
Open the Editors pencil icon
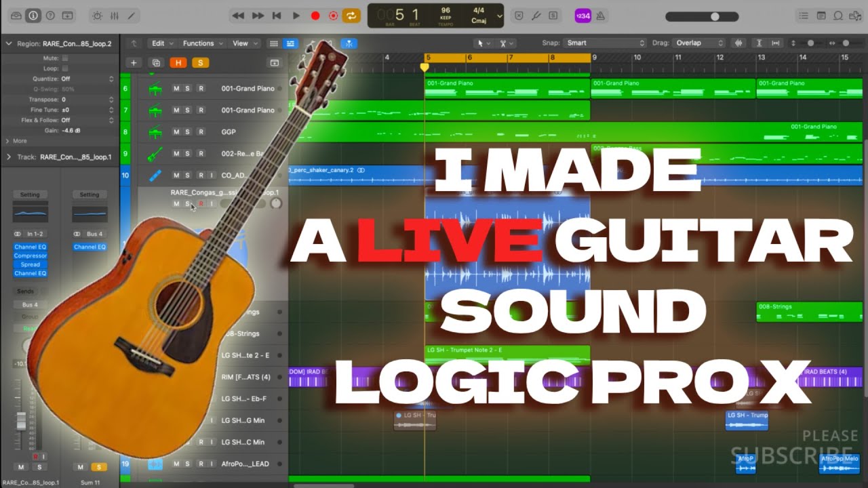[x=132, y=15]
